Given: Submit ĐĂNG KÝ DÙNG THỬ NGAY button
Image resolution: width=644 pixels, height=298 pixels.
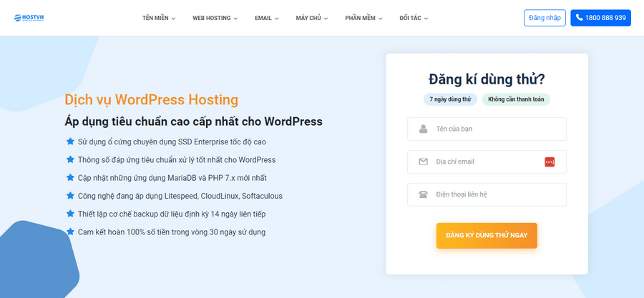Looking at the screenshot, I should (x=487, y=235).
